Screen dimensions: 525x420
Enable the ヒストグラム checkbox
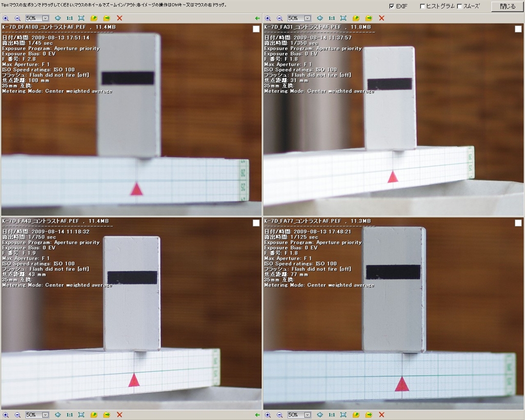(422, 6)
